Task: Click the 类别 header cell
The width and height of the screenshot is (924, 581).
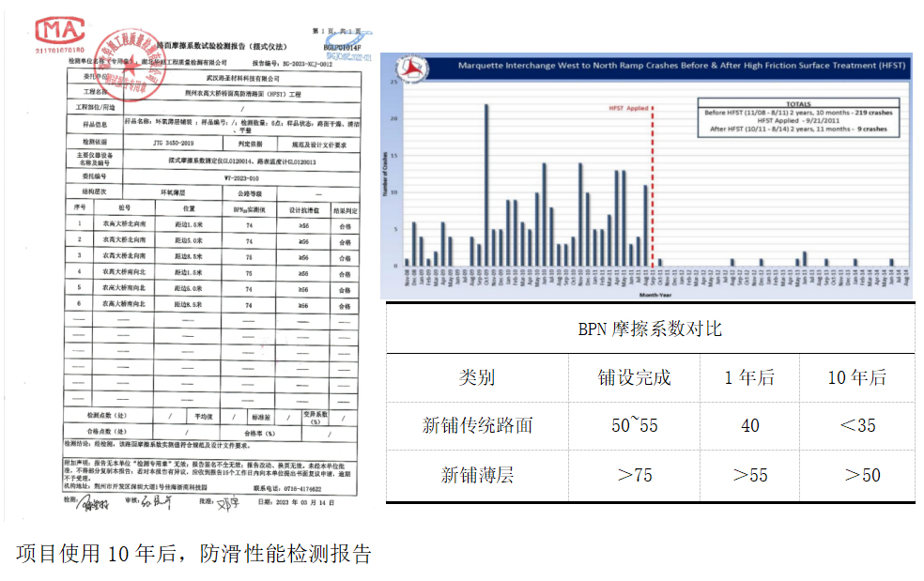Action: point(477,377)
